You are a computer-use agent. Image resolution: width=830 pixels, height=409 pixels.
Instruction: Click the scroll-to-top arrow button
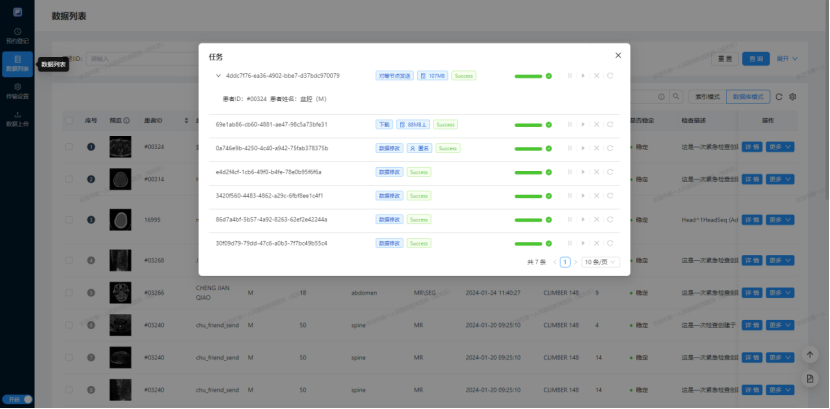click(x=810, y=355)
